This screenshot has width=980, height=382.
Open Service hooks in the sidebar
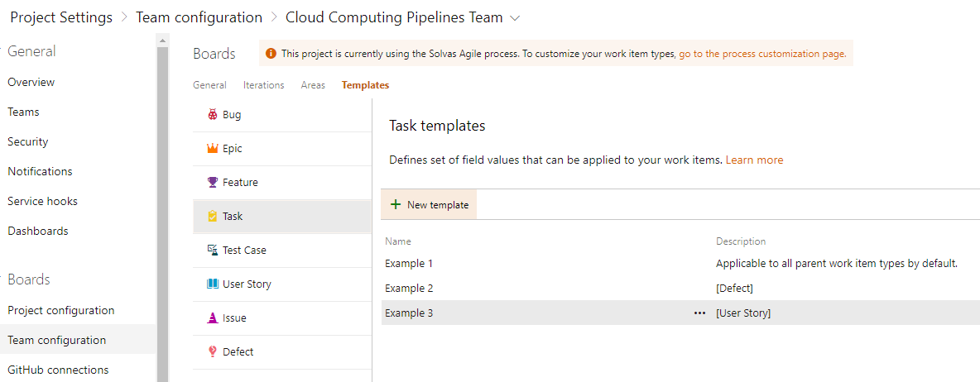42,201
